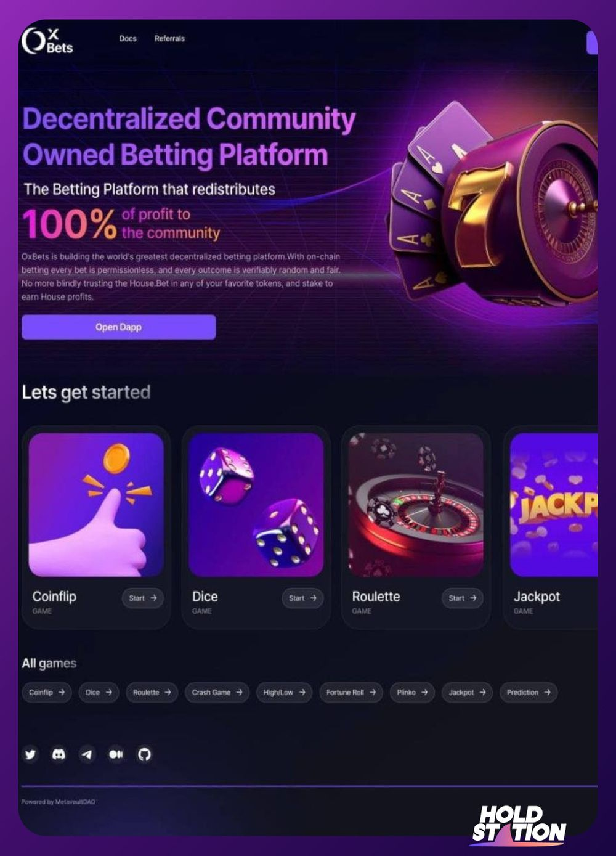Click the Open Dapp button

click(118, 327)
